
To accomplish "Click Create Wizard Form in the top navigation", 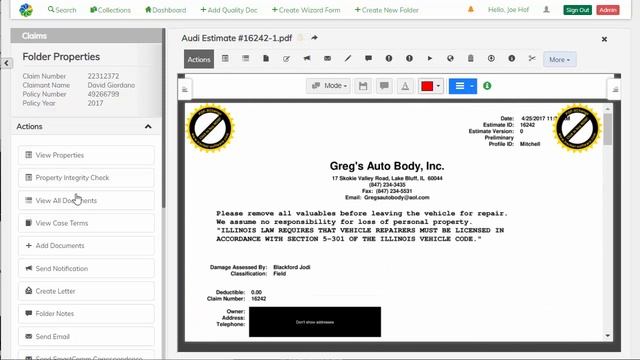I will point(306,10).
